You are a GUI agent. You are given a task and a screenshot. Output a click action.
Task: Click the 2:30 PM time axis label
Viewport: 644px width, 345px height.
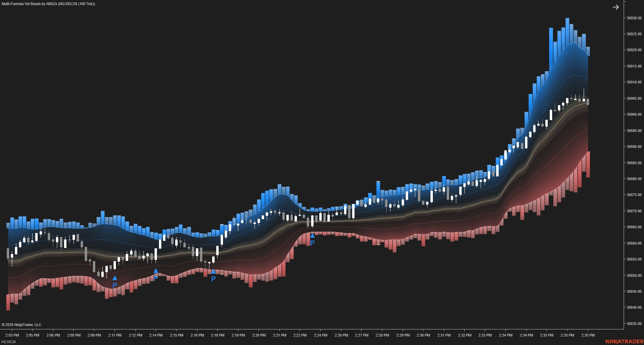[423, 335]
